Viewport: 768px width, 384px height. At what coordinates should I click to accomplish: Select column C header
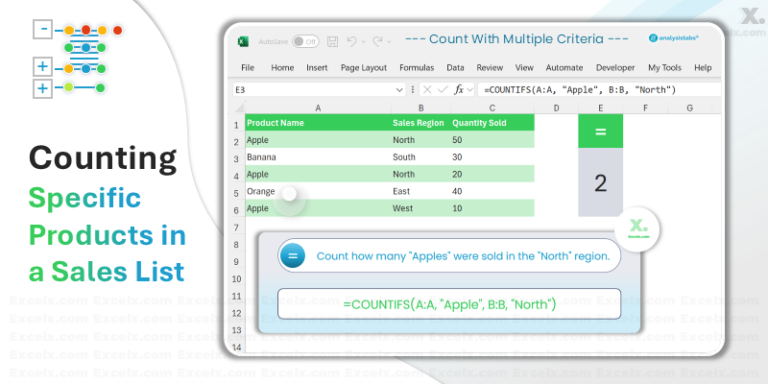pyautogui.click(x=492, y=108)
